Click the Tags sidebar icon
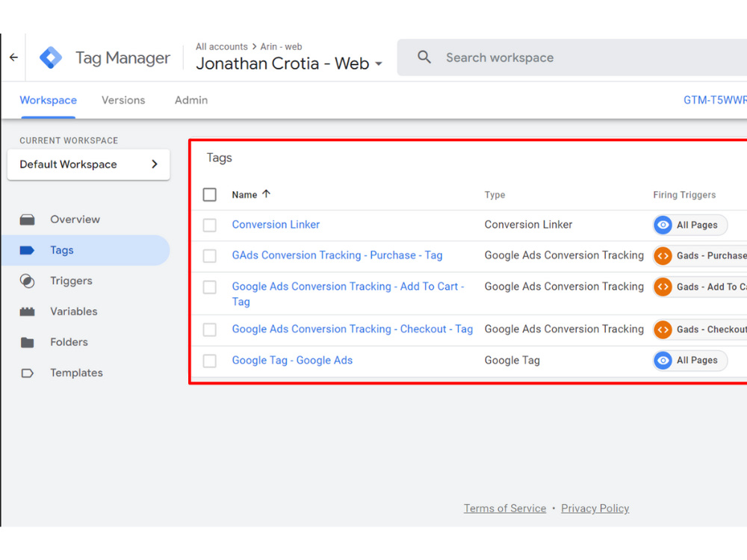 [27, 250]
